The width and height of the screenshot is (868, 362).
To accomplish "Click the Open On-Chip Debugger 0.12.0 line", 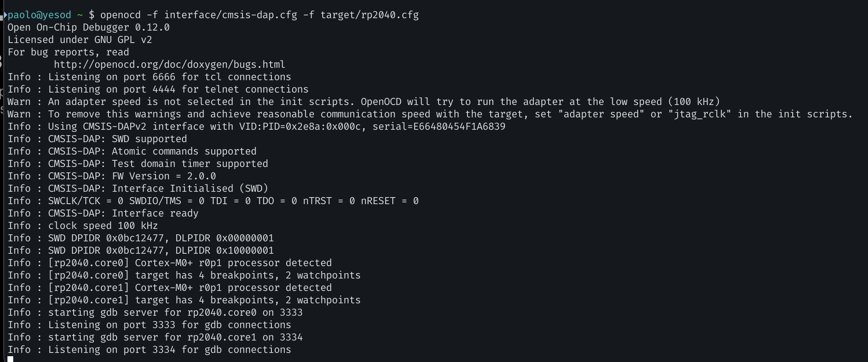I will pos(89,28).
